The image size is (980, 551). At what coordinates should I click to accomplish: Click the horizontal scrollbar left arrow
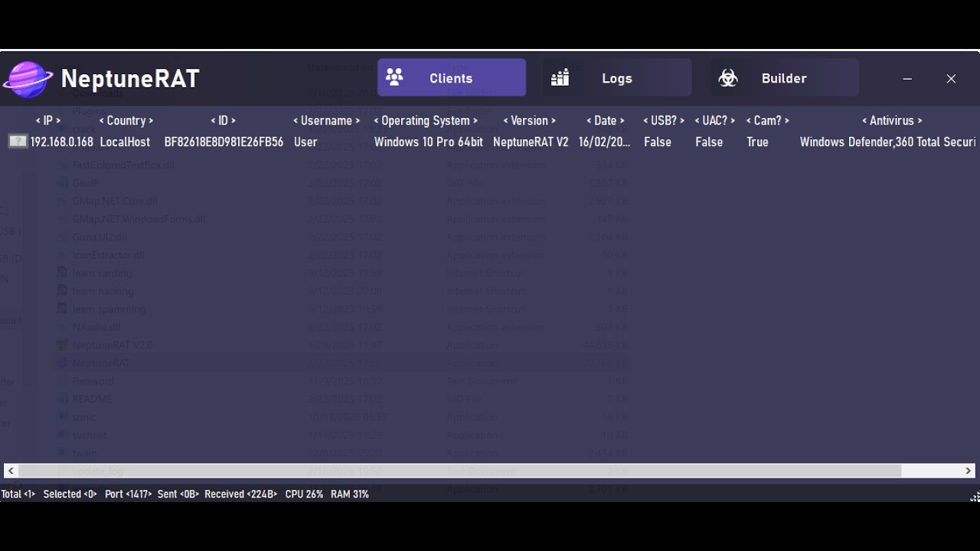point(11,471)
